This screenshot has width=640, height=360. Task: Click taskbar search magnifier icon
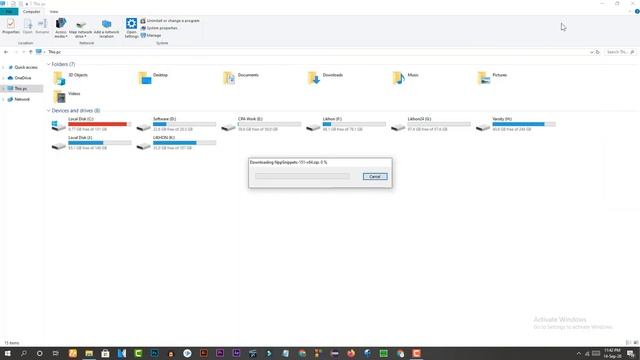24,353
